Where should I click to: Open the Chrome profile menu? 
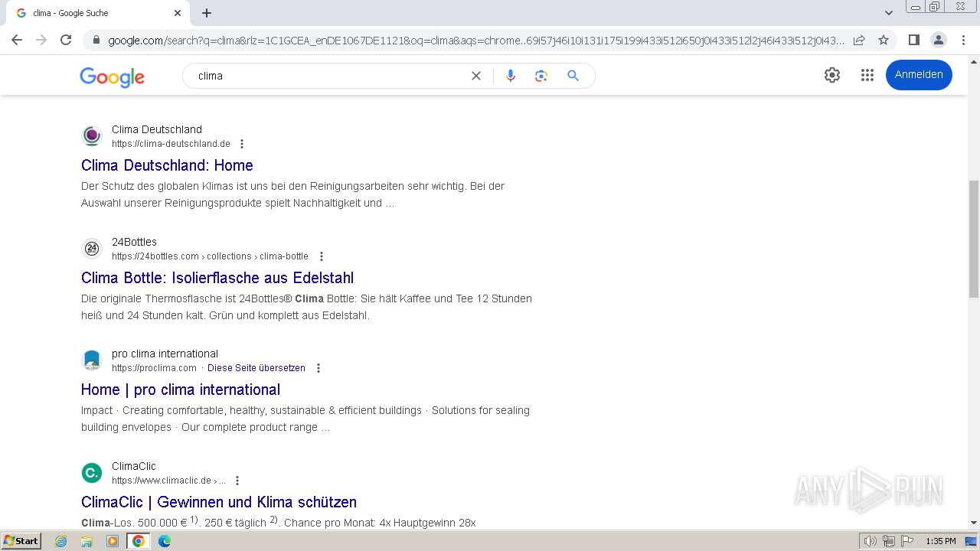939,40
